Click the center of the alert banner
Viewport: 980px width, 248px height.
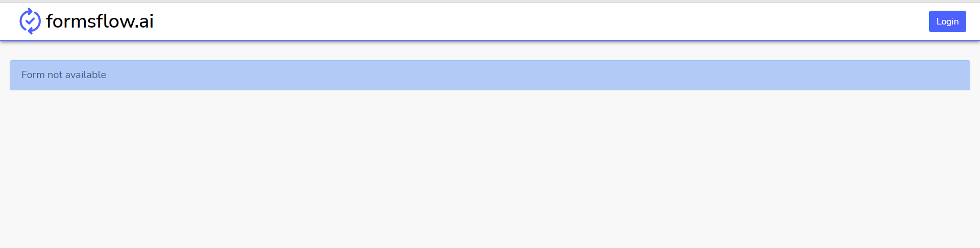(490, 75)
